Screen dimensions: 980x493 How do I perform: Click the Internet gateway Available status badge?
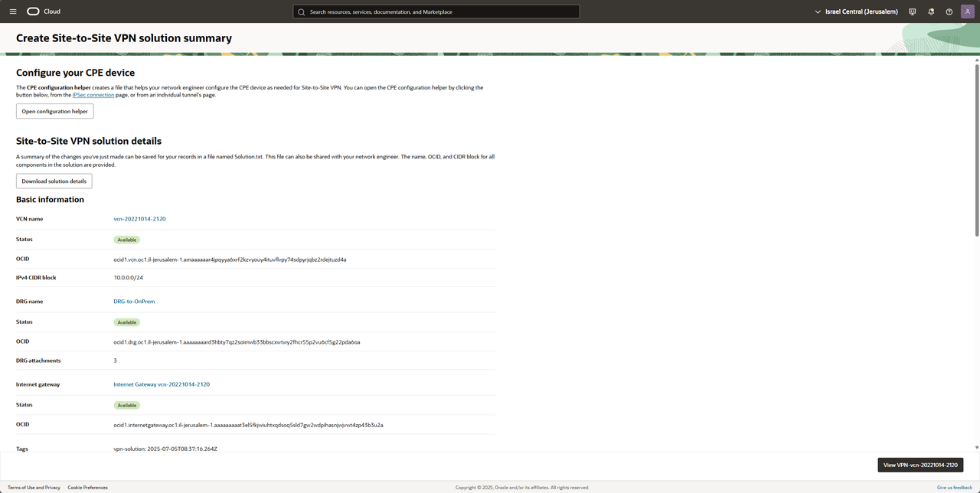coord(127,405)
